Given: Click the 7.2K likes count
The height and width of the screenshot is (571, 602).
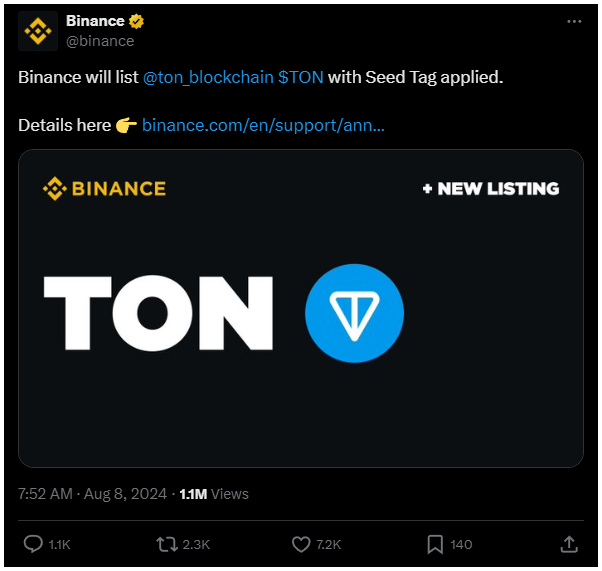Looking at the screenshot, I should [329, 545].
